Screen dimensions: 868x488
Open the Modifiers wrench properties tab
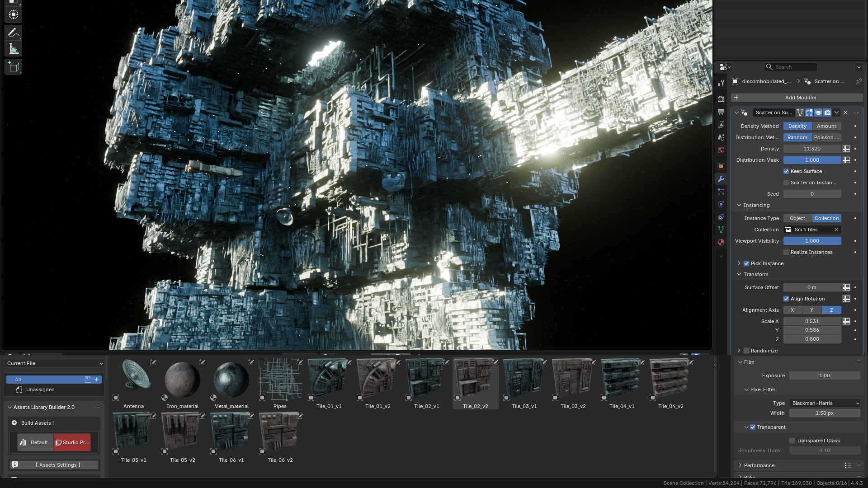721,179
